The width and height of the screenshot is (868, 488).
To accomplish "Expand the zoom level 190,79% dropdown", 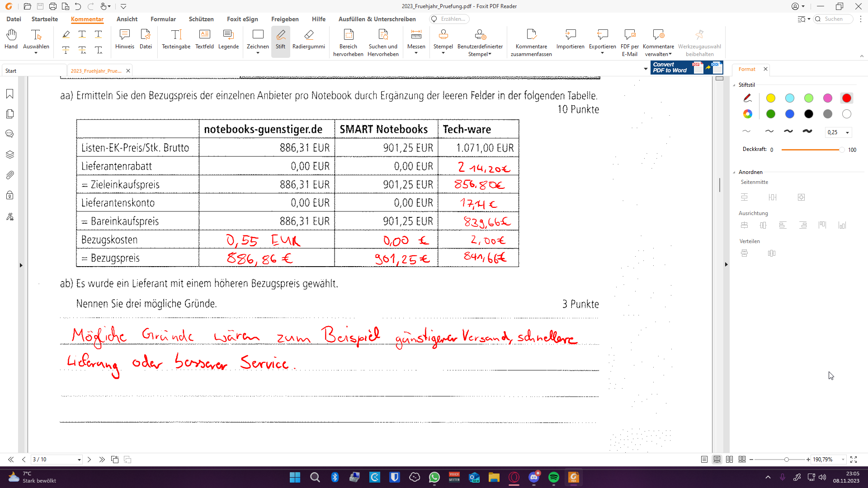I will point(843,460).
